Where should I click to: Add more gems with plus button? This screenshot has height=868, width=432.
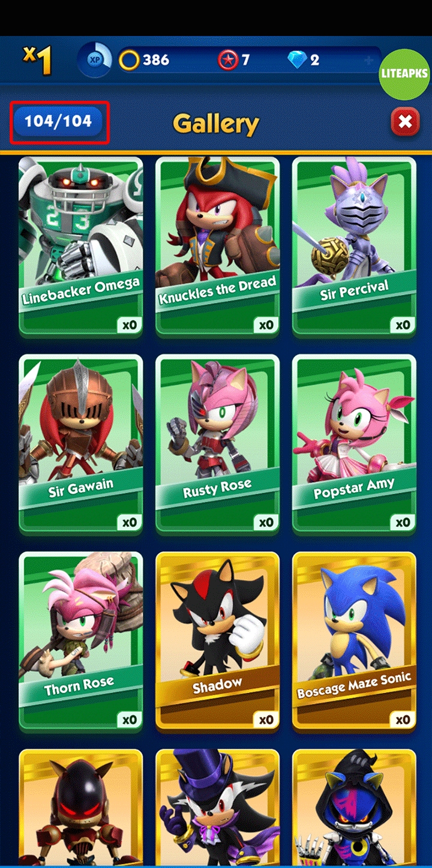tap(369, 61)
